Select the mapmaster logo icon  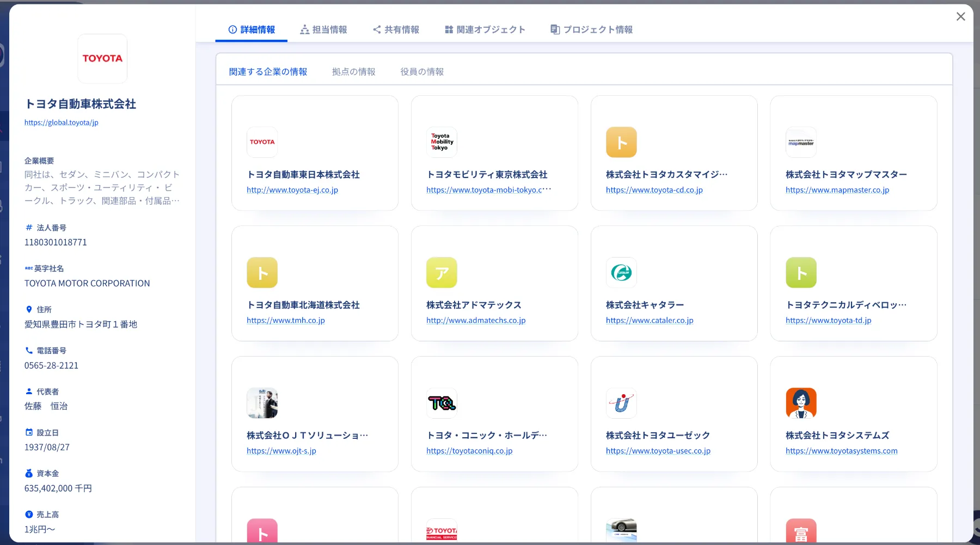click(801, 142)
